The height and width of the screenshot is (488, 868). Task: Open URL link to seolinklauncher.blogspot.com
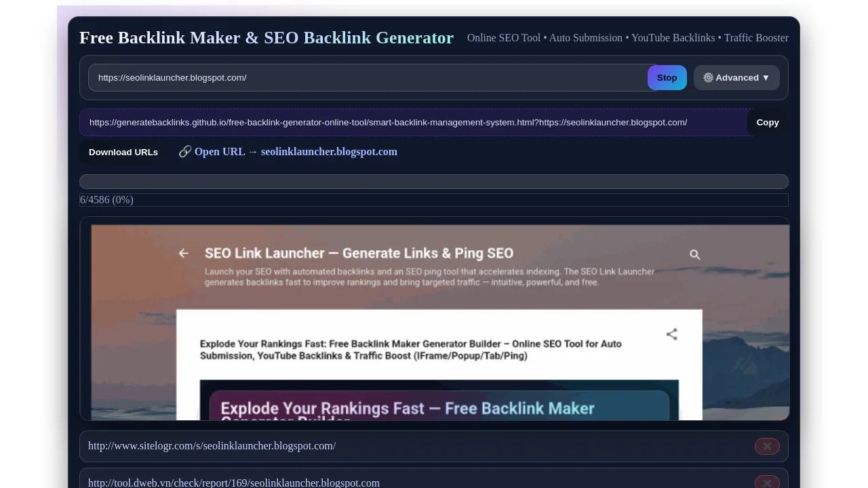click(x=288, y=152)
